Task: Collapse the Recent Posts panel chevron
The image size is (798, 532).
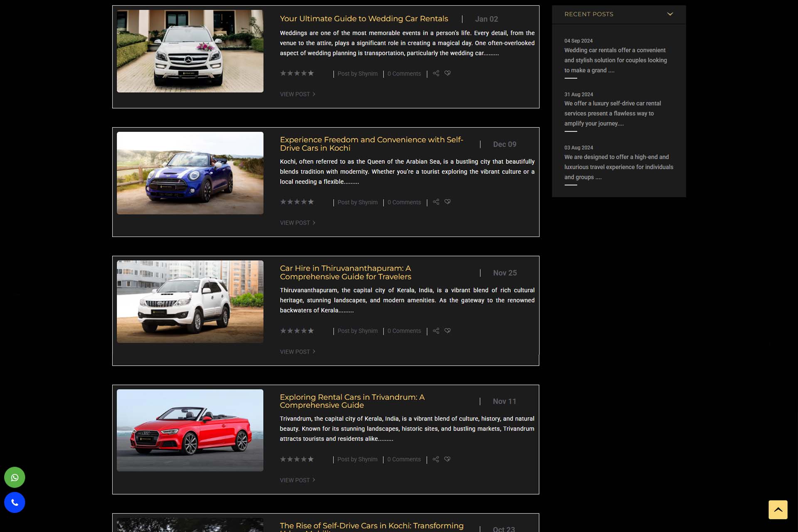Action: [x=670, y=14]
